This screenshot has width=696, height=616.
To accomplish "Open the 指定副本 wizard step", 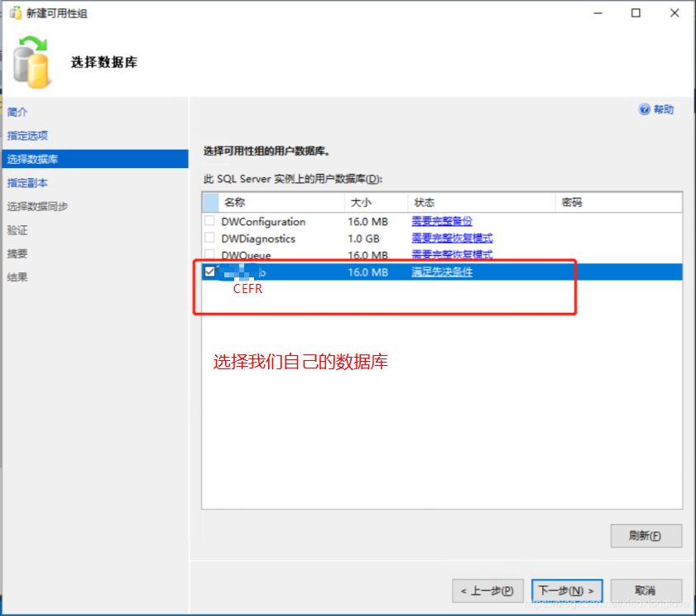I will tap(27, 182).
